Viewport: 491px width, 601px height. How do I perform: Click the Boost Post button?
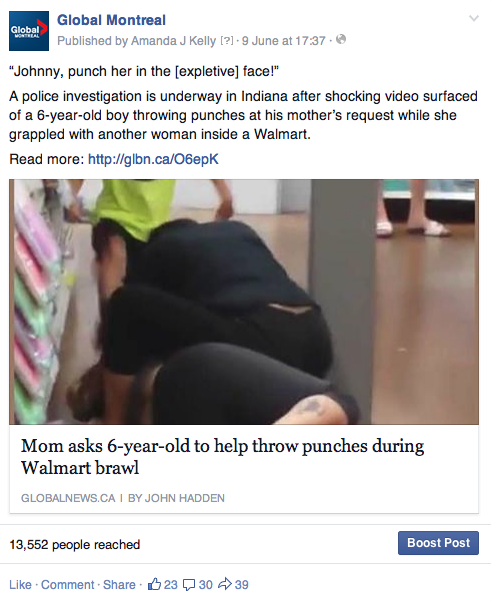pyautogui.click(x=438, y=543)
